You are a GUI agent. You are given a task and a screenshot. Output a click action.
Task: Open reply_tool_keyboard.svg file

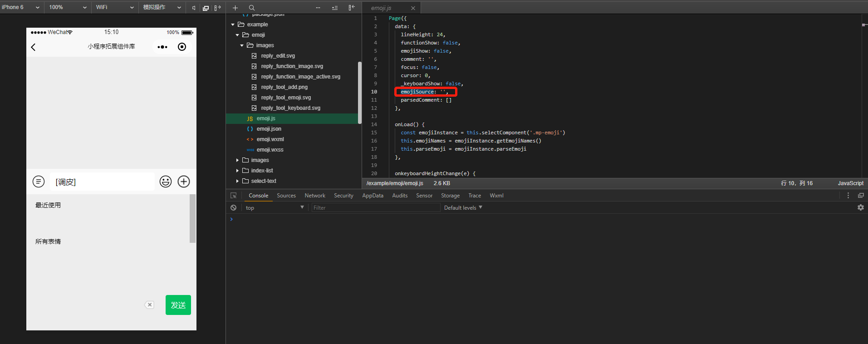click(290, 108)
